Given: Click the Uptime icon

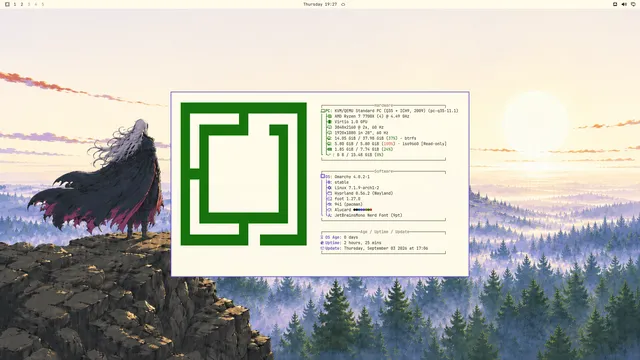Looking at the screenshot, I should point(322,243).
